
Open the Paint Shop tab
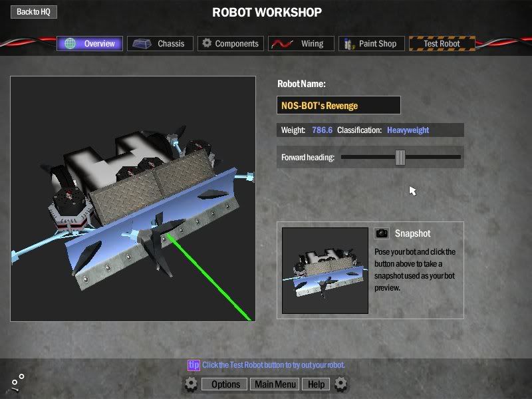point(372,44)
